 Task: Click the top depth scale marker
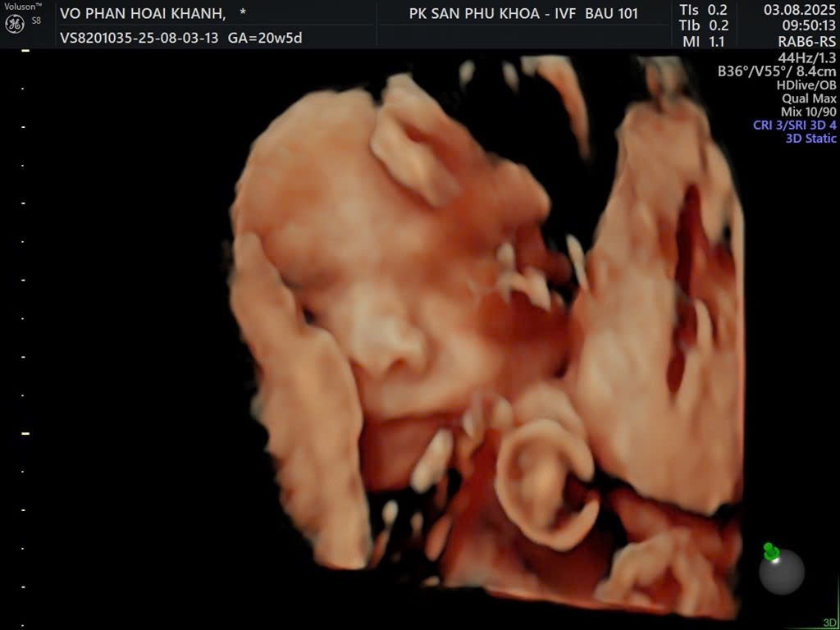pos(25,51)
